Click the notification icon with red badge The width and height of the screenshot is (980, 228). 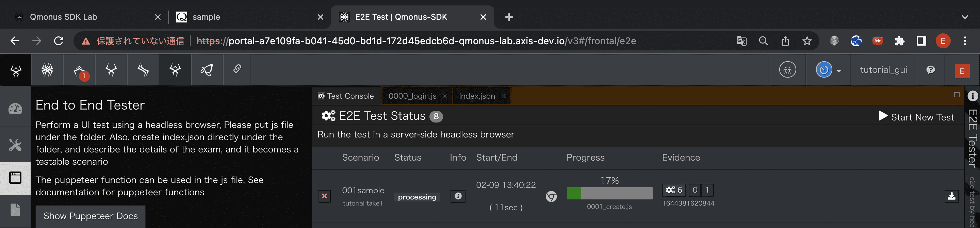(80, 70)
